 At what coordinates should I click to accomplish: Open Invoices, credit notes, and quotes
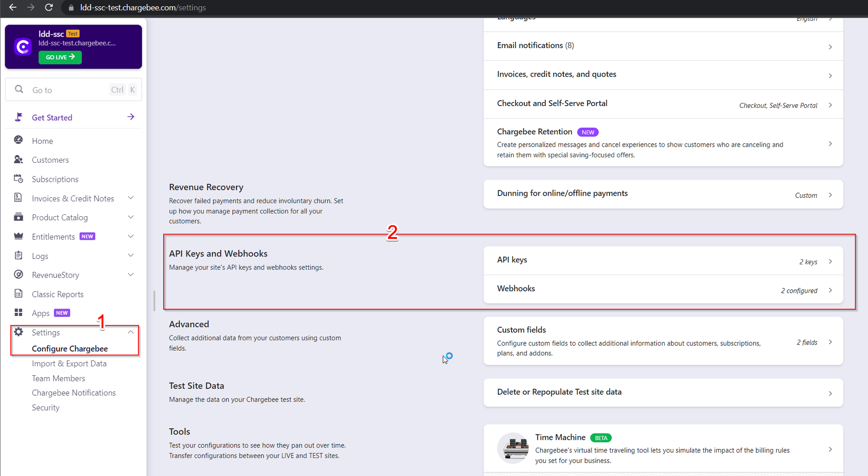[663, 75]
